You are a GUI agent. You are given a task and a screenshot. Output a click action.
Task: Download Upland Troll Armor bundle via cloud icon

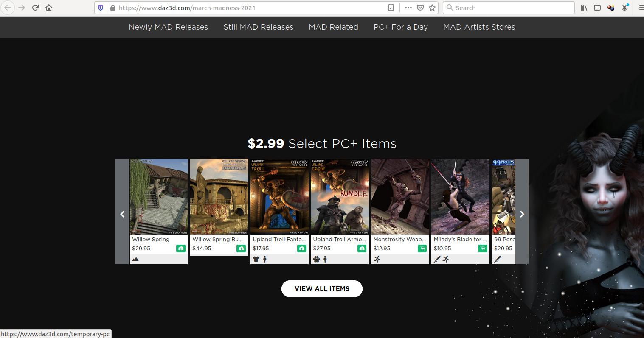coord(362,249)
